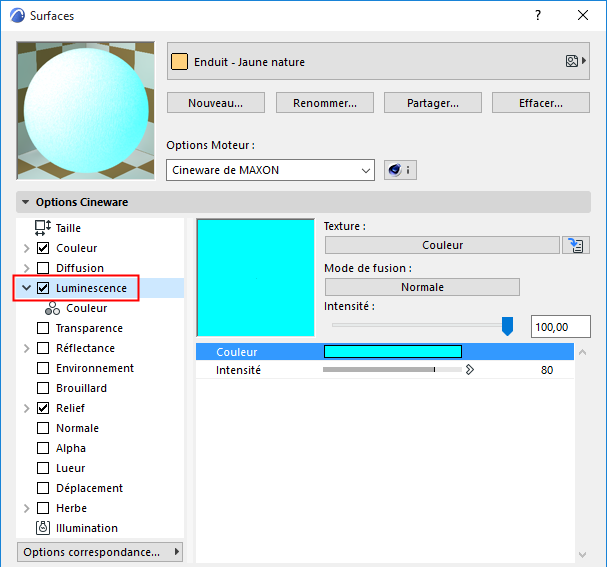Expand the Relief tree node
Screen dimensions: 607x567
click(x=26, y=408)
